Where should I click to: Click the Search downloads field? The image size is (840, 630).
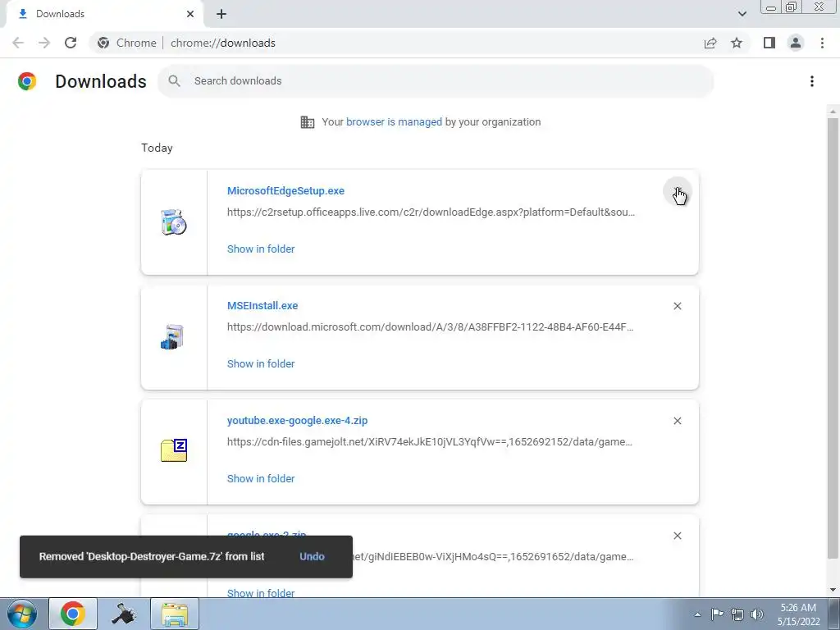tap(436, 81)
